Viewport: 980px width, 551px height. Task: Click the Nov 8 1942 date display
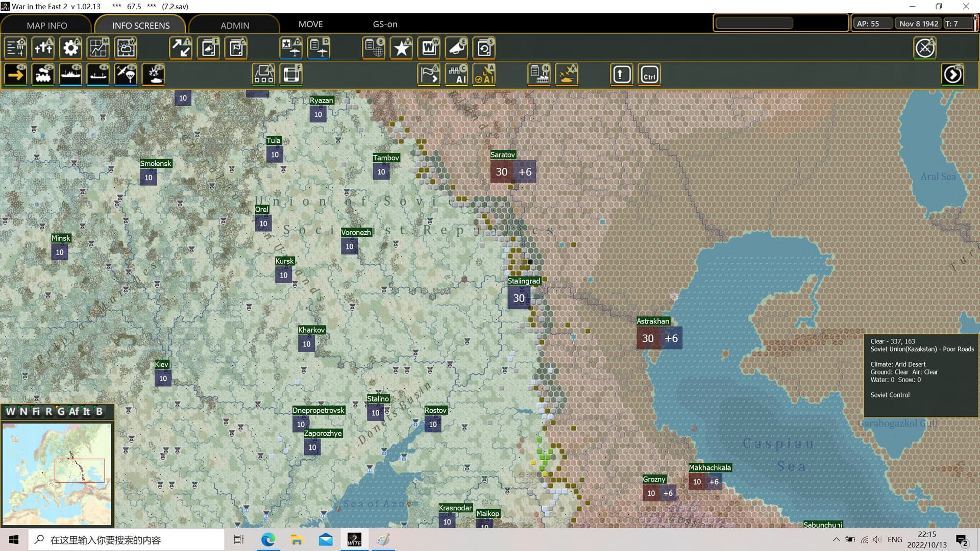click(919, 23)
